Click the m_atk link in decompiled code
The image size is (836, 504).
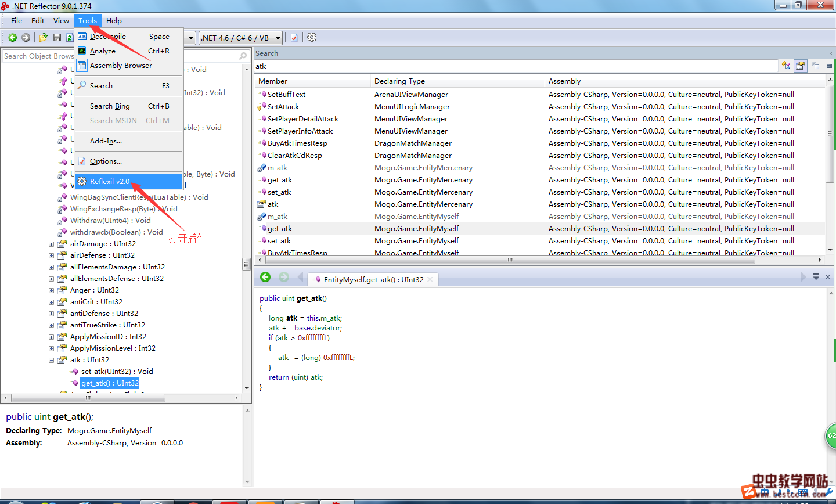tap(330, 318)
